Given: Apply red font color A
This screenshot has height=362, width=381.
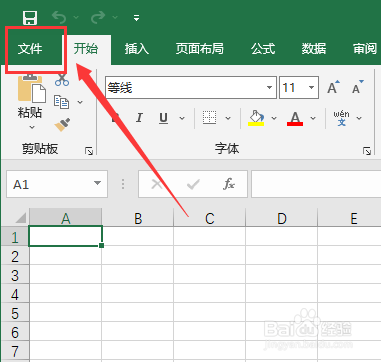Looking at the screenshot, I should pos(295,118).
